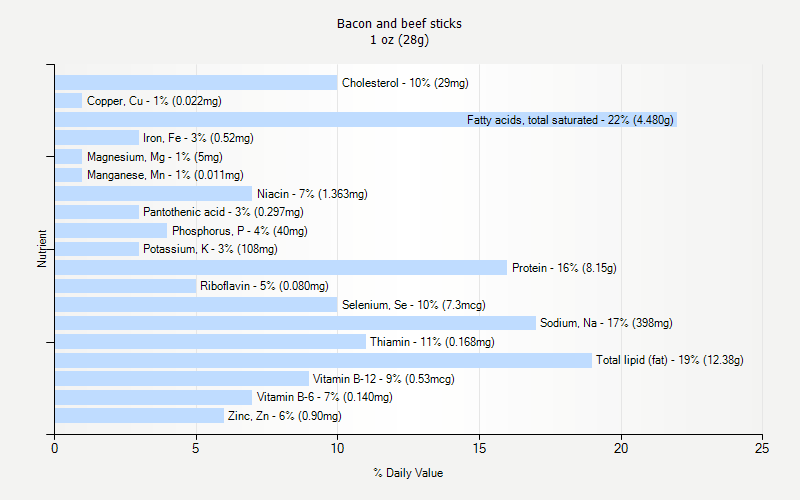Viewport: 800px width, 500px height.
Task: Click the 'Riboflavin - 5% (0.080mg)' label
Action: (x=264, y=286)
